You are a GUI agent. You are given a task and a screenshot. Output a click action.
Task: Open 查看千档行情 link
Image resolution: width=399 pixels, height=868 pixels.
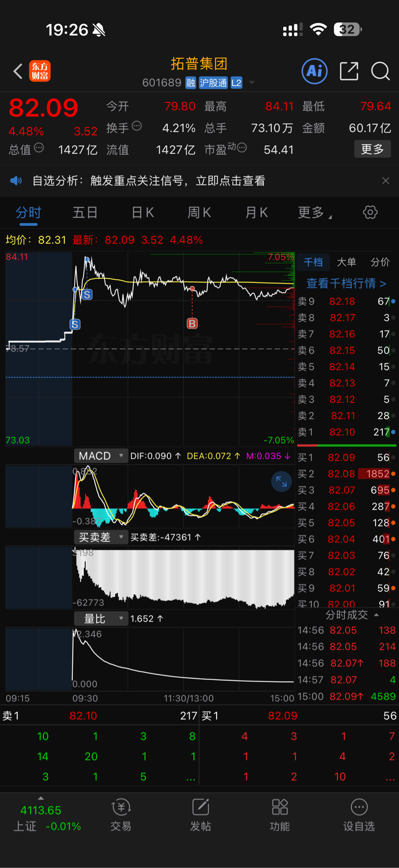346,283
